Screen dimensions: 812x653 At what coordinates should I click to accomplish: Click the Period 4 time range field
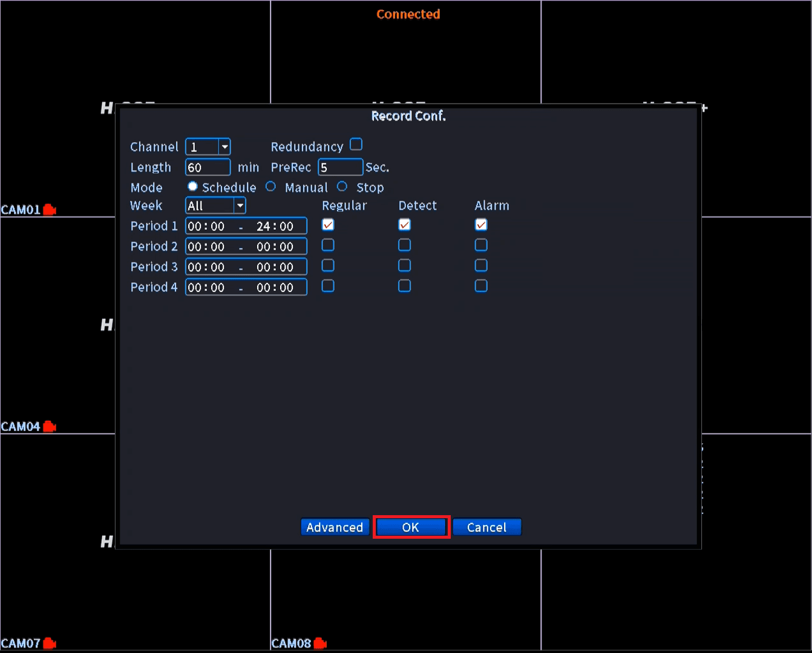pos(246,287)
